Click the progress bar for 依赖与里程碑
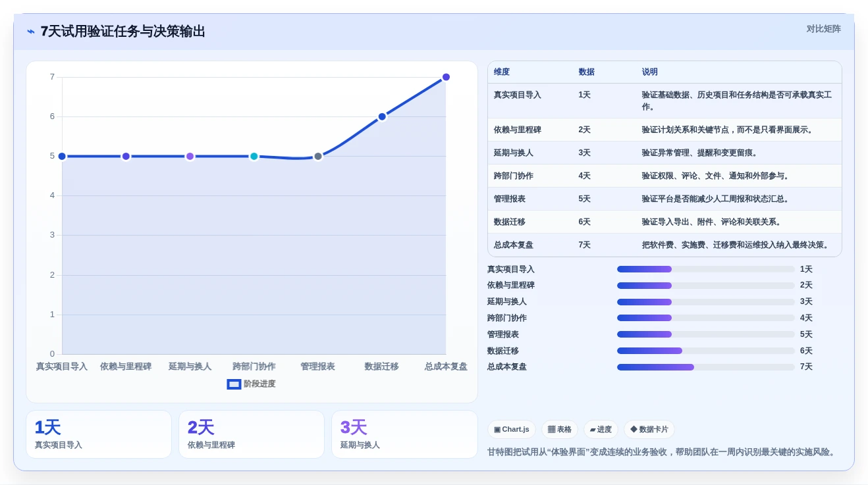The height and width of the screenshot is (485, 868). click(x=705, y=286)
